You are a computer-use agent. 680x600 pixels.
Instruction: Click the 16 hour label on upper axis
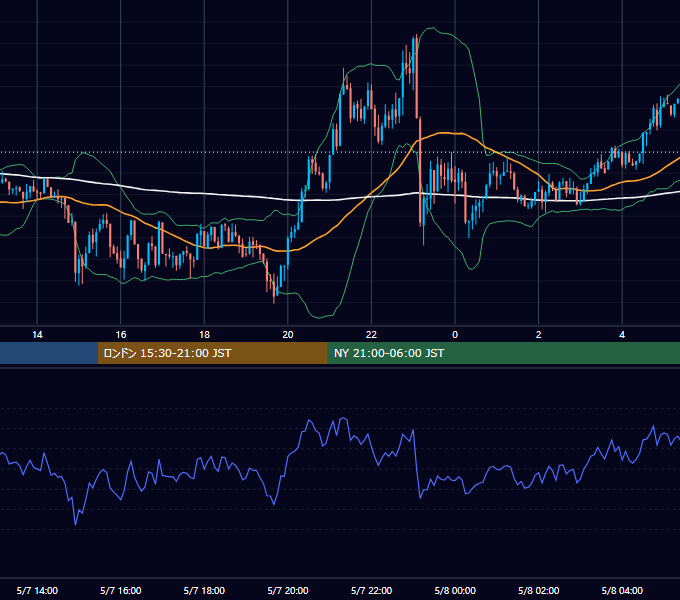pyautogui.click(x=121, y=334)
